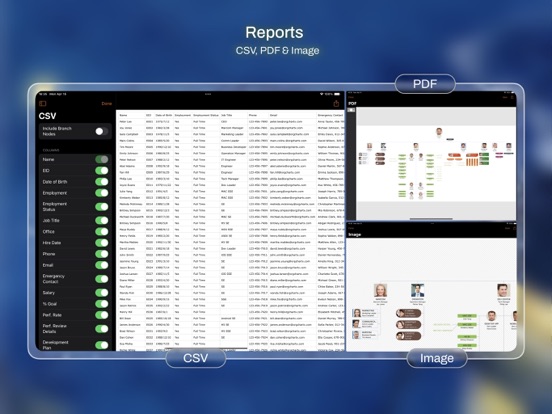Open the top CEO photo in PDF chart
Viewport: 552px width, 414px height.
439,132
